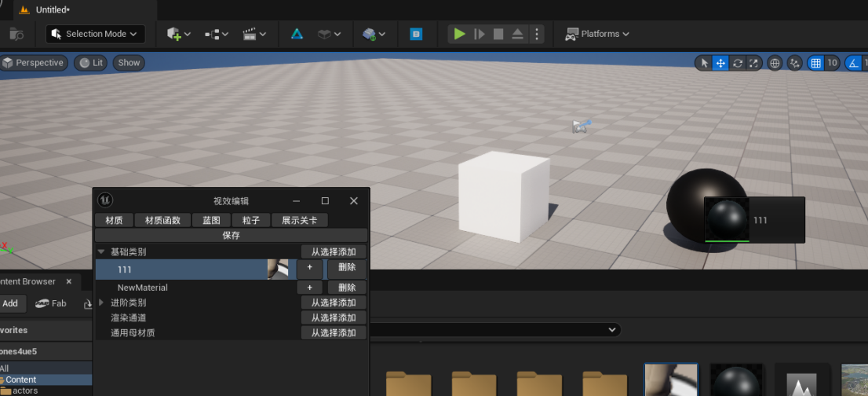The image size is (868, 396).
Task: Select the translate (move) gizmo tool
Action: click(720, 63)
